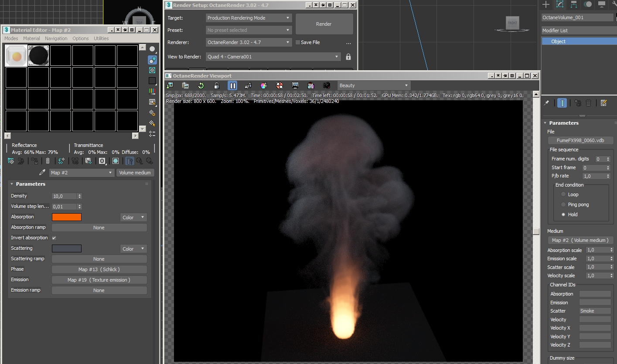This screenshot has width=617, height=364.
Task: Click the OctaneVolume_001 object name field
Action: pos(577,17)
